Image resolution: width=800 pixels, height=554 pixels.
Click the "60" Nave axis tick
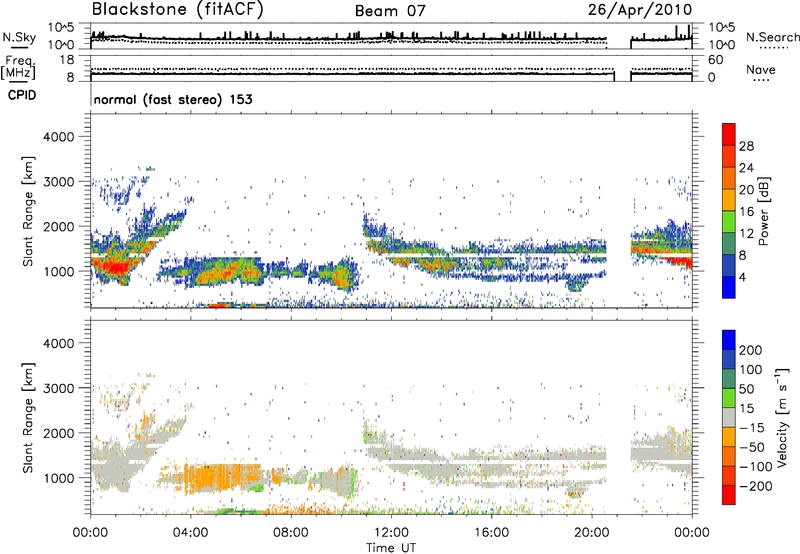[x=715, y=60]
